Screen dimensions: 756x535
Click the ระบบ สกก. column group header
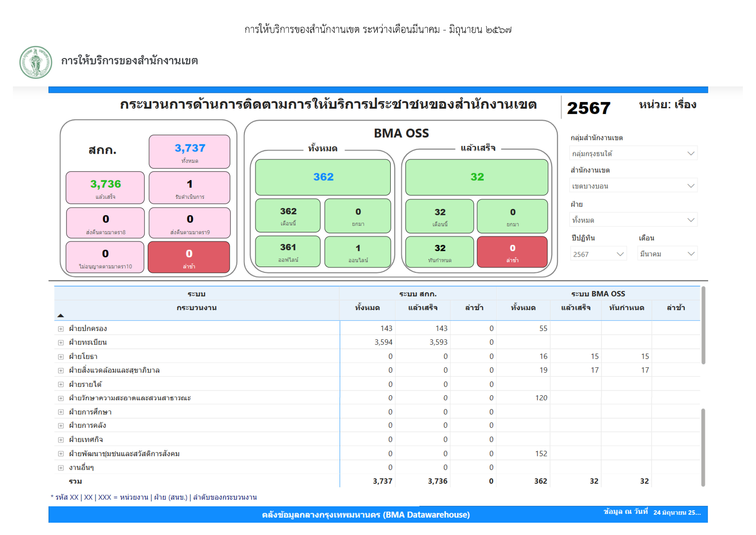[x=417, y=293]
